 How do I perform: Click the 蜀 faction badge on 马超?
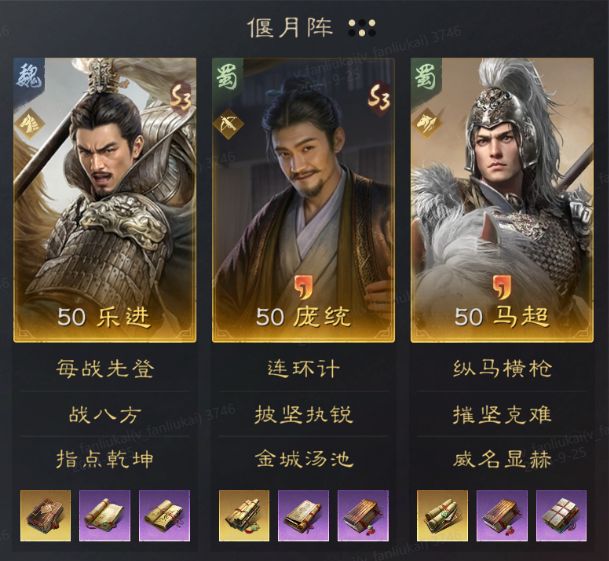coord(426,75)
